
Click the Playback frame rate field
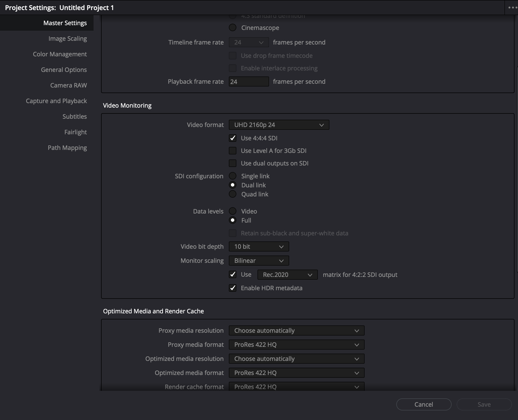[x=248, y=81]
